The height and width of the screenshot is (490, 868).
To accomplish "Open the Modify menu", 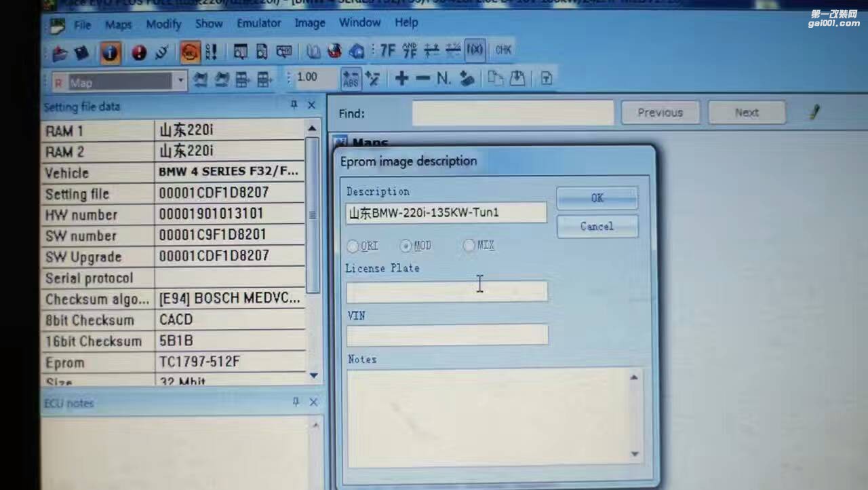I will tap(163, 24).
